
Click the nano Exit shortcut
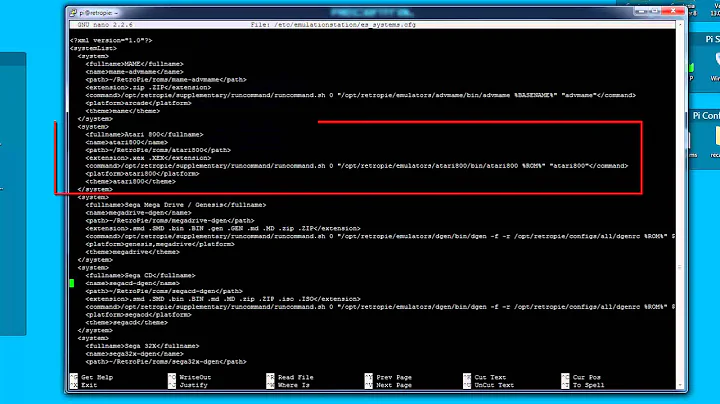[x=84, y=385]
